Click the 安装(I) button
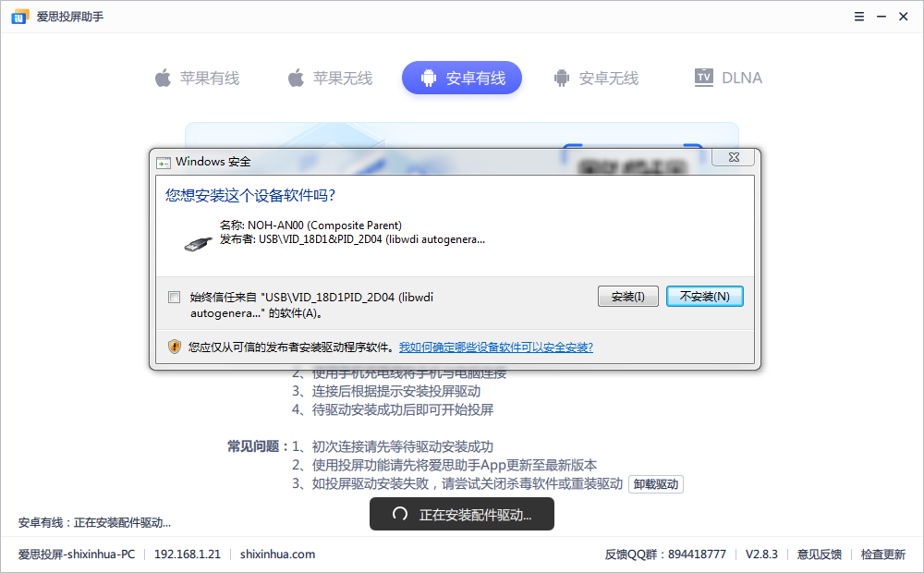924x573 pixels. (x=627, y=297)
